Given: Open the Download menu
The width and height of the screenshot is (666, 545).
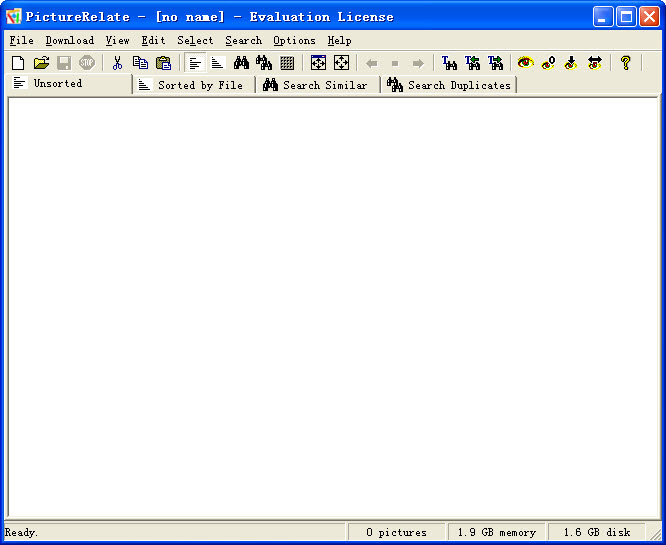Looking at the screenshot, I should pyautogui.click(x=70, y=41).
